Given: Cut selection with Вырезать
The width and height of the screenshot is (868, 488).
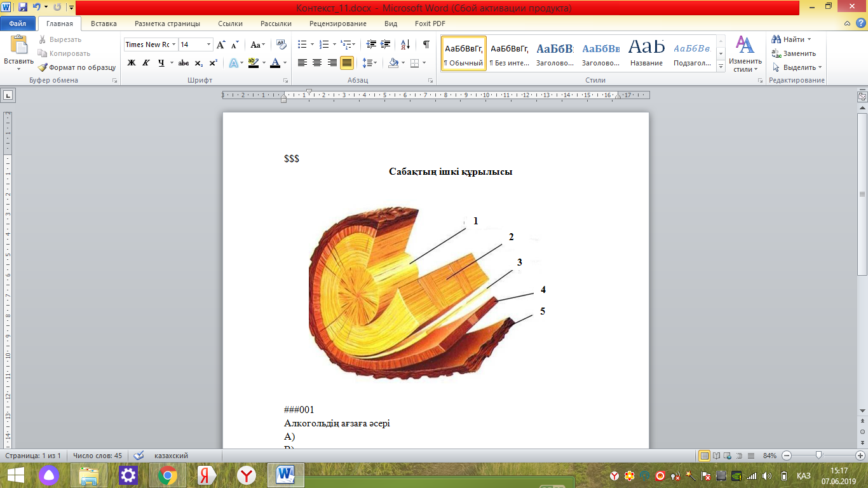Looking at the screenshot, I should pos(60,39).
